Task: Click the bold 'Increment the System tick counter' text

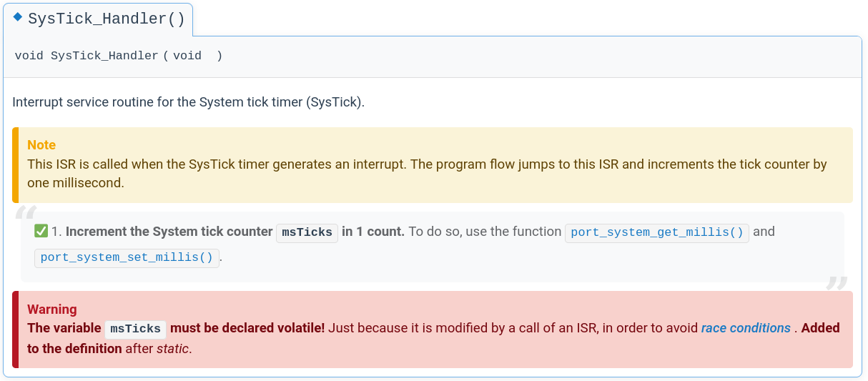Action: point(170,232)
